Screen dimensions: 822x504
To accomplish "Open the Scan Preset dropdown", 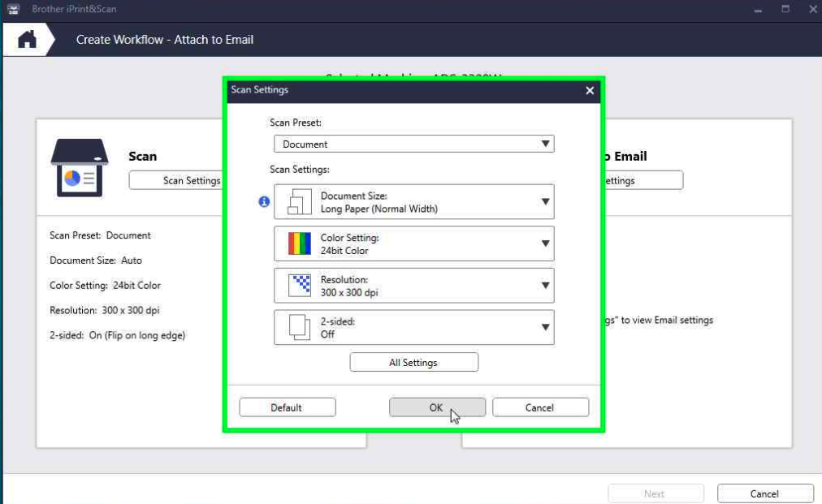I will pos(413,144).
